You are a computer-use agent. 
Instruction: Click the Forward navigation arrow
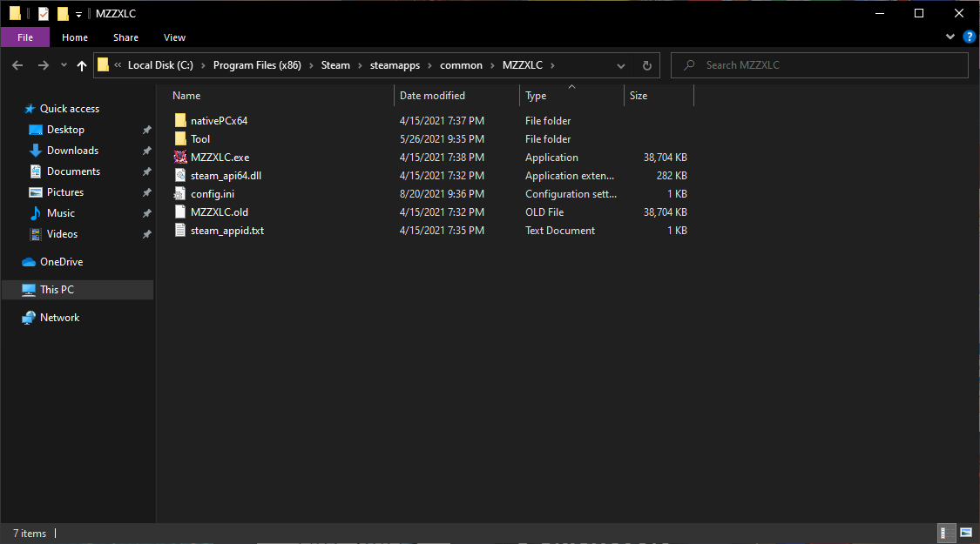[x=44, y=65]
